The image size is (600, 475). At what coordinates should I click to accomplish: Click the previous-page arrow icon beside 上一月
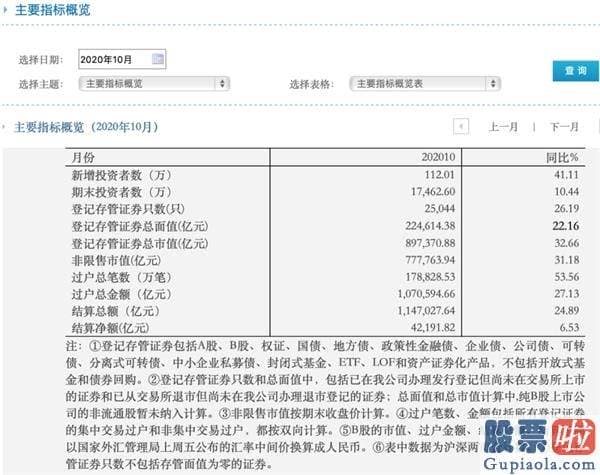[461, 126]
